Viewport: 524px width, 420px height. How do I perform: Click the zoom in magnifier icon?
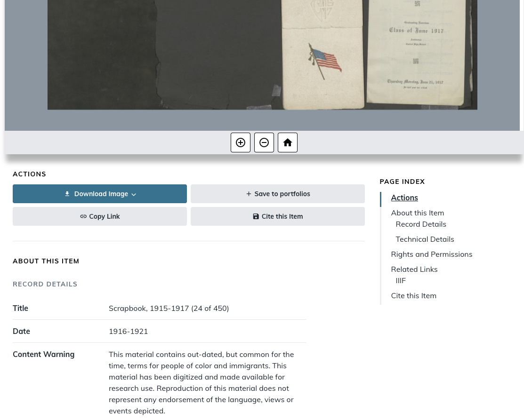pyautogui.click(x=240, y=143)
